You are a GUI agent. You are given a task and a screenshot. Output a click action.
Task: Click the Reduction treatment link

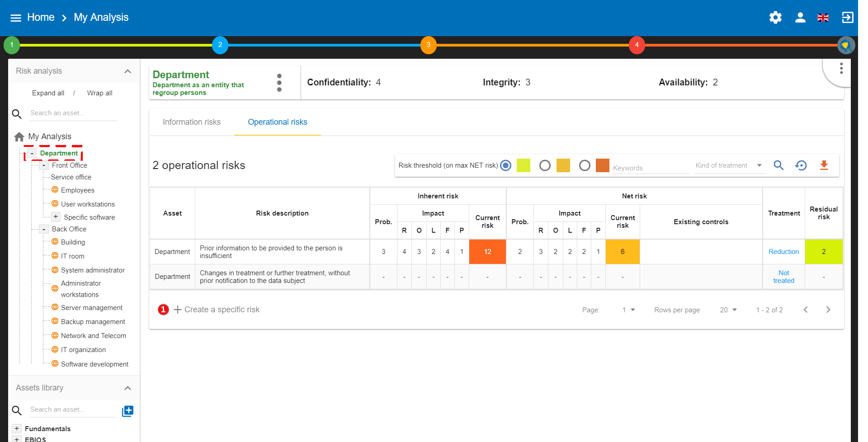[x=783, y=252]
